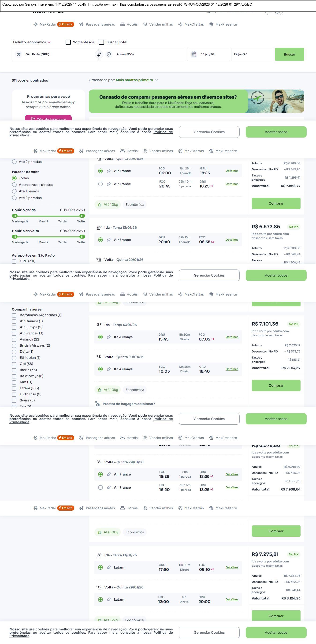316x644 pixels.
Task: Open the 'Vender milhas' menu item at top
Action: pos(158,25)
